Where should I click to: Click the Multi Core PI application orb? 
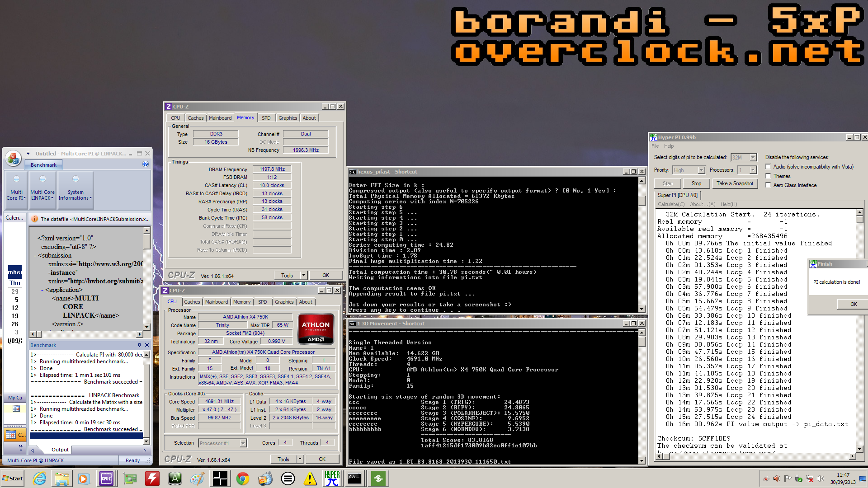tap(13, 158)
